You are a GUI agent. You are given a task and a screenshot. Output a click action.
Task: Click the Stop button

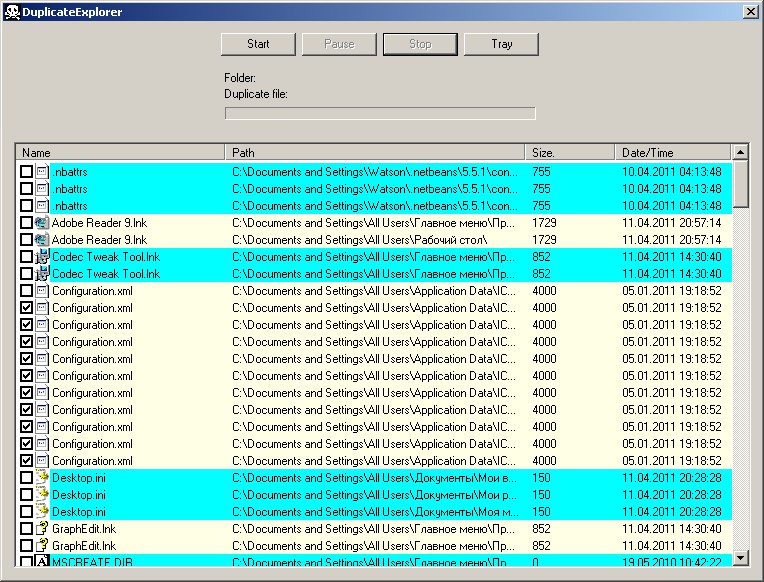(420, 44)
